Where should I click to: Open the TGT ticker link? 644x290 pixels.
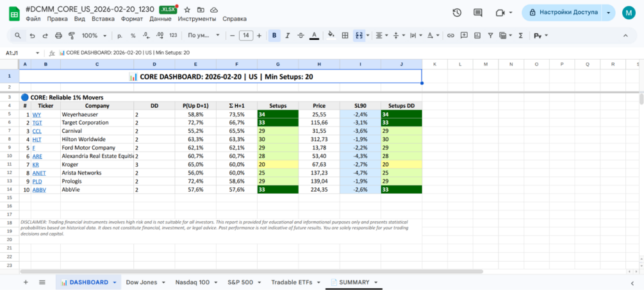(x=37, y=123)
